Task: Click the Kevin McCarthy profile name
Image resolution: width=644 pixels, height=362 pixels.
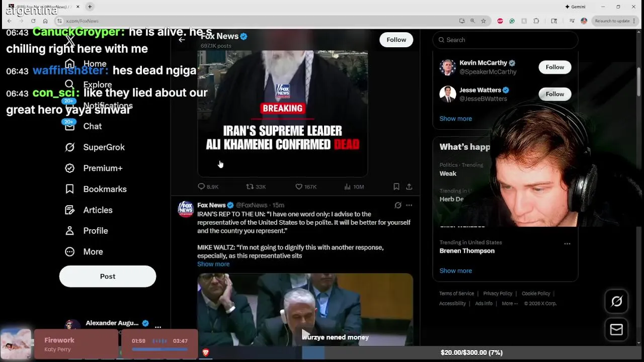Action: tap(483, 63)
